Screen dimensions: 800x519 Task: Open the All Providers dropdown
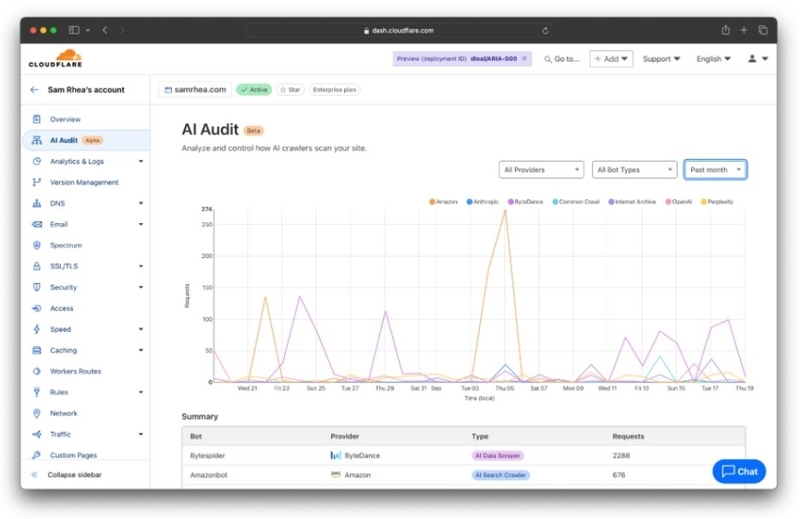(x=541, y=170)
